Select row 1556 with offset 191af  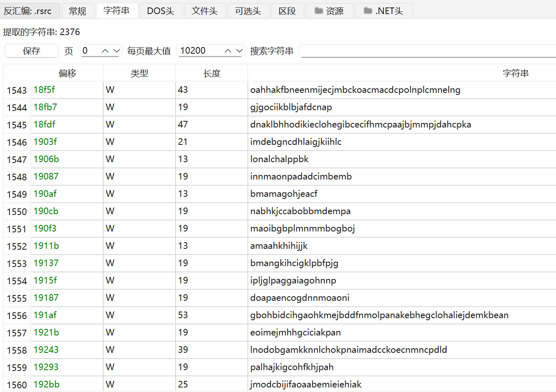(x=280, y=315)
